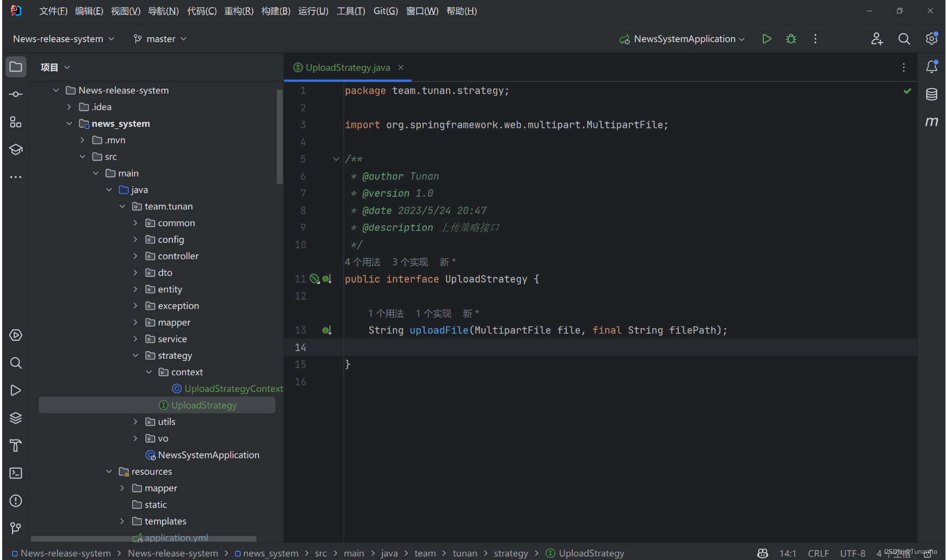The width and height of the screenshot is (946, 560).
Task: Open the Commit tool window
Action: (15, 94)
